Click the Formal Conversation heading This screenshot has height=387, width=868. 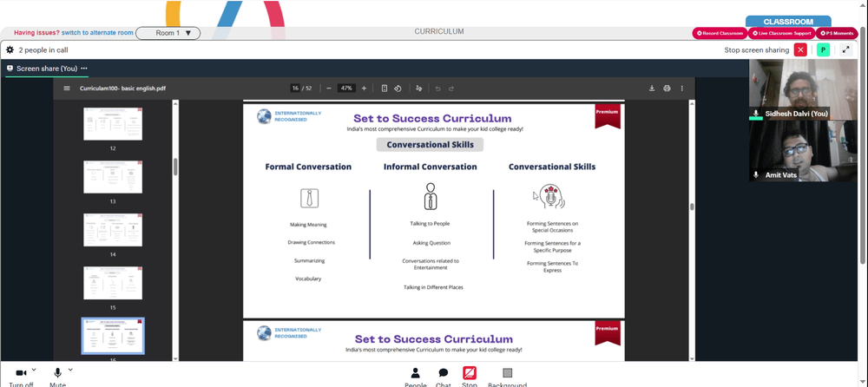[x=308, y=167]
